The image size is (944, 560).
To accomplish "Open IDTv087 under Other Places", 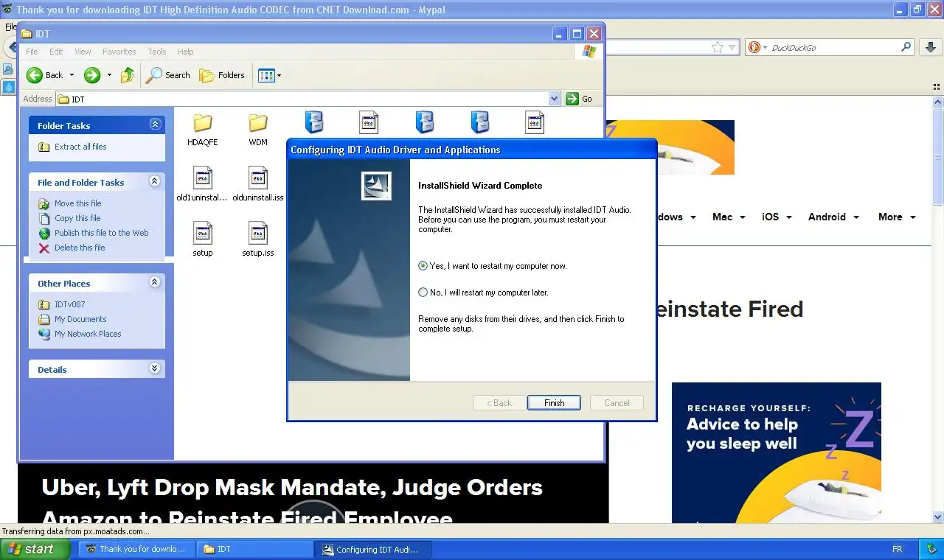I will point(69,304).
